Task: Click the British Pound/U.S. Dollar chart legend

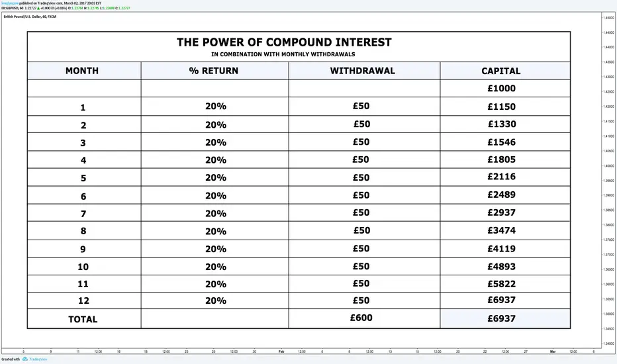Action: tap(30, 17)
